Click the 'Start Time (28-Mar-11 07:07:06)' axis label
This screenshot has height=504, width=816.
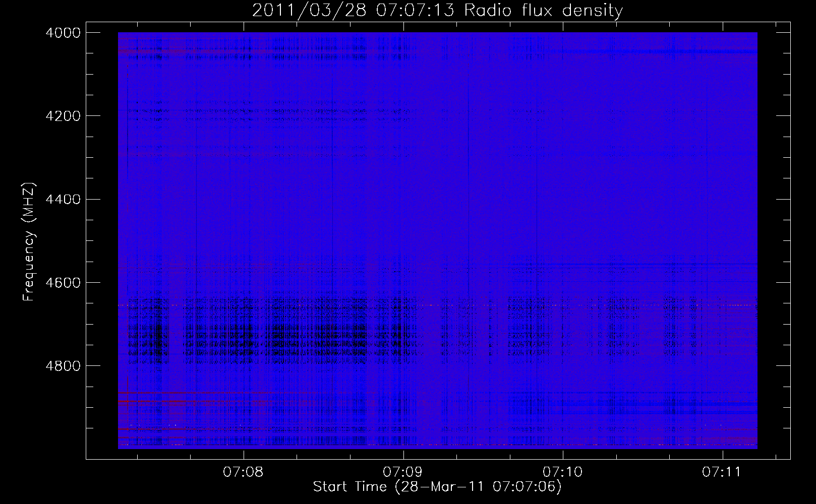point(437,487)
